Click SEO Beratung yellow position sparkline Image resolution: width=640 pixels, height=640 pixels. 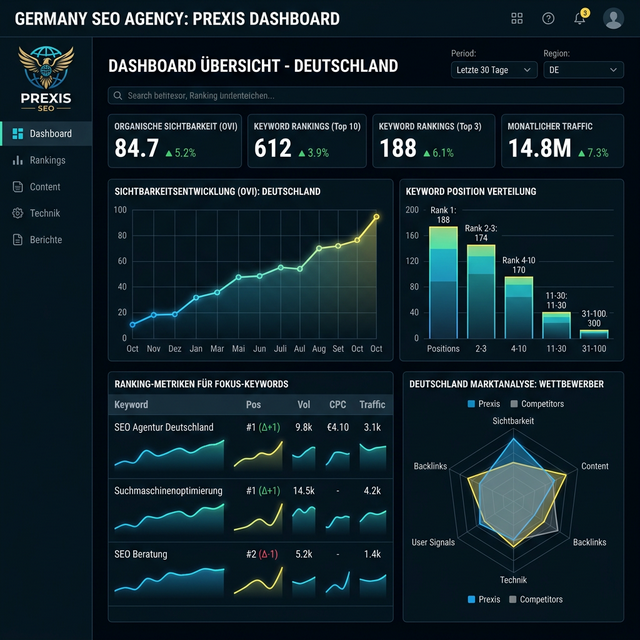[x=258, y=581]
